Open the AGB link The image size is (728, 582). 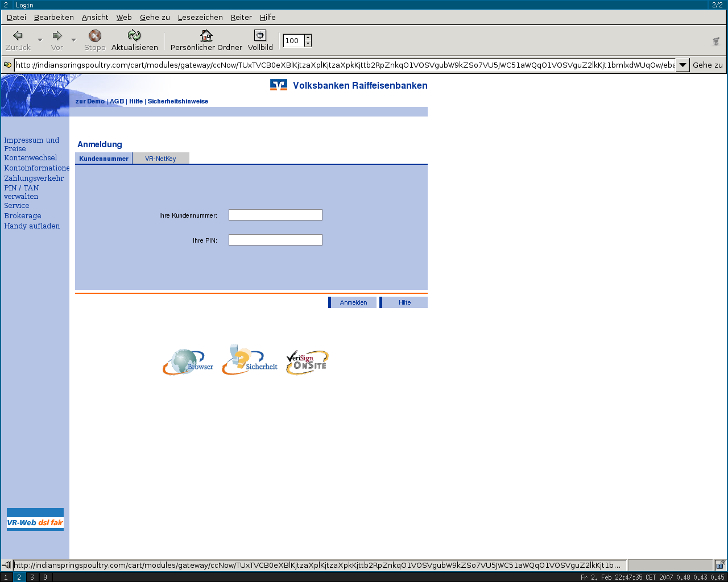[117, 101]
